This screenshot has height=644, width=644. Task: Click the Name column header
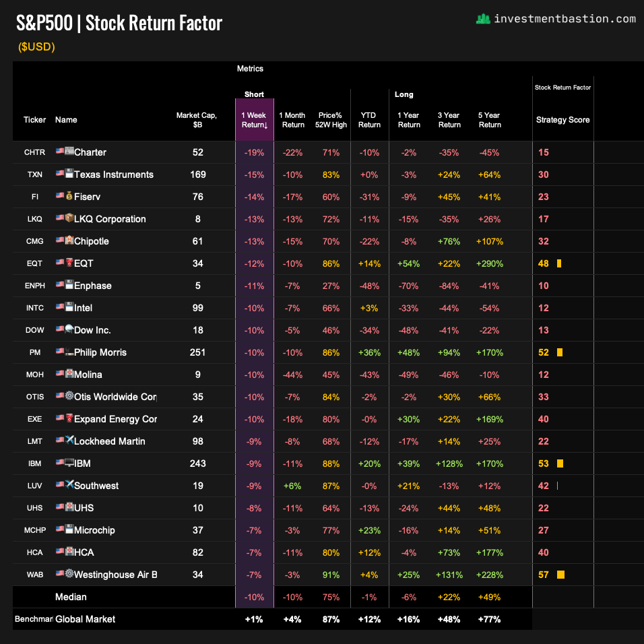66,120
